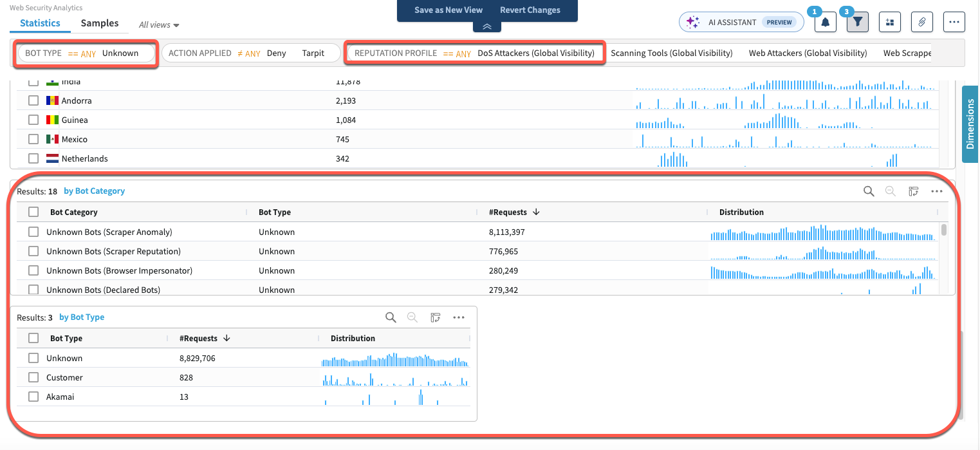Viewport: 980px width, 450px height.
Task: Select the Akamai bot type checkbox
Action: click(x=33, y=397)
